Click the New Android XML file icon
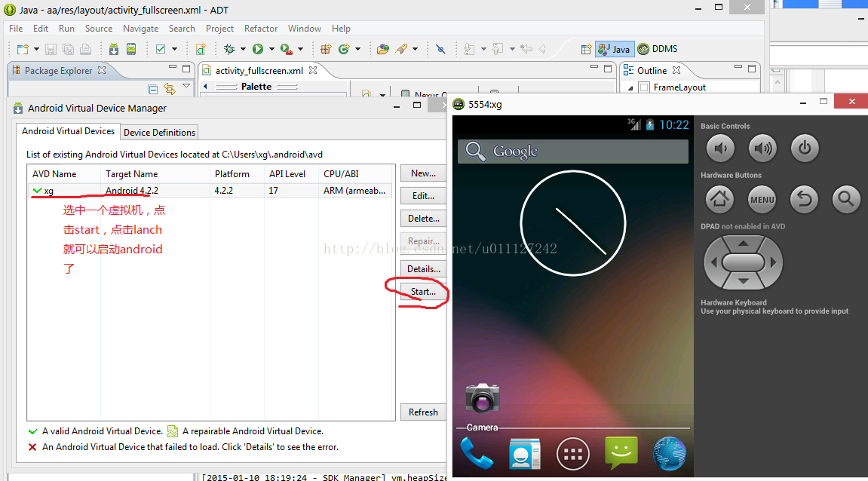Image resolution: width=868 pixels, height=481 pixels. [201, 49]
